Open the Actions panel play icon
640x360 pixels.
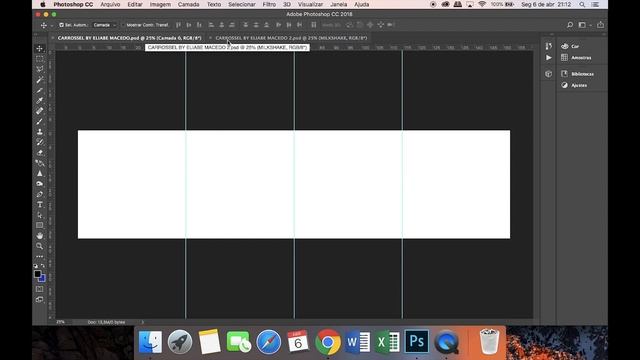[x=549, y=58]
